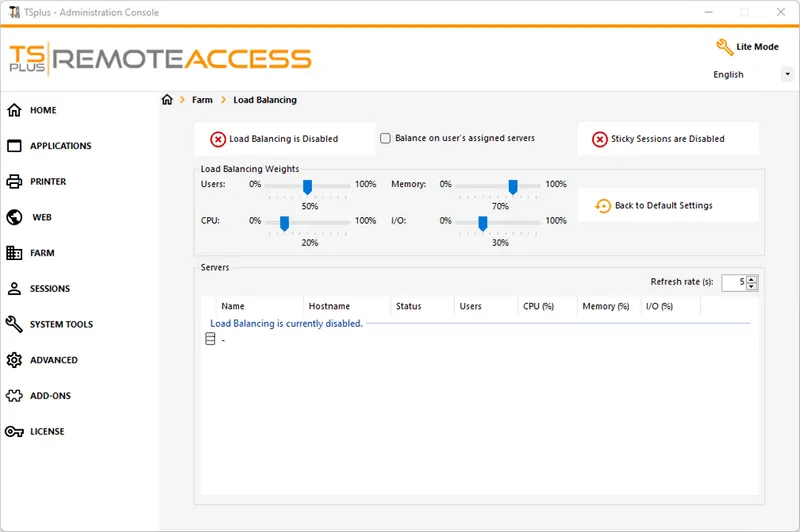Click the License key icon in sidebar
800x532 pixels.
pos(14,432)
